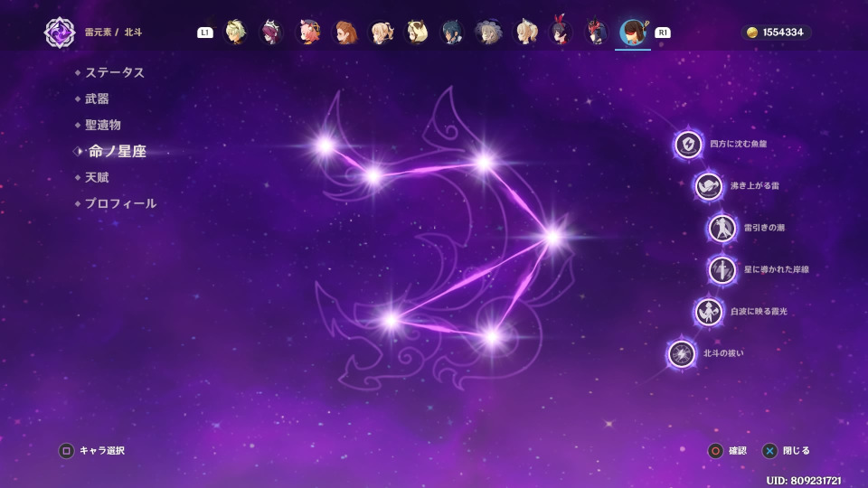The height and width of the screenshot is (488, 868).
Task: Click the star where three constellation lines converge
Action: point(552,238)
